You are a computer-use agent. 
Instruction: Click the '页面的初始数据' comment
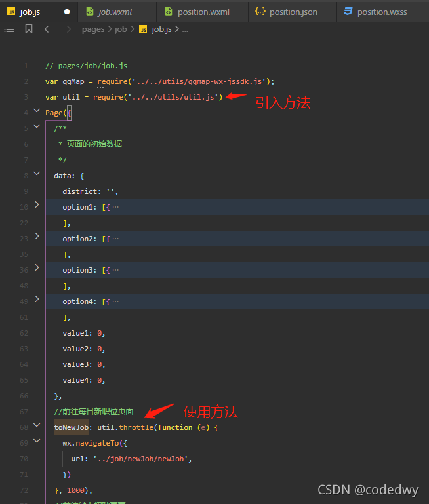tap(94, 144)
